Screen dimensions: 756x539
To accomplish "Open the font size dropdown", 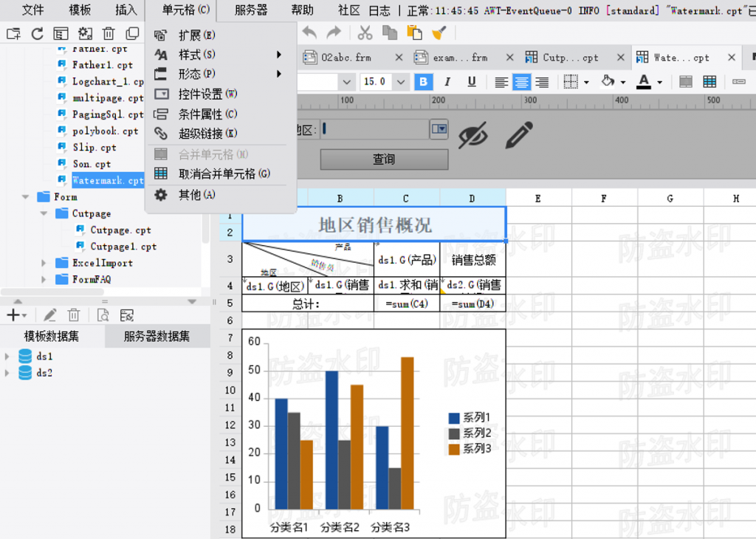I will tap(401, 81).
